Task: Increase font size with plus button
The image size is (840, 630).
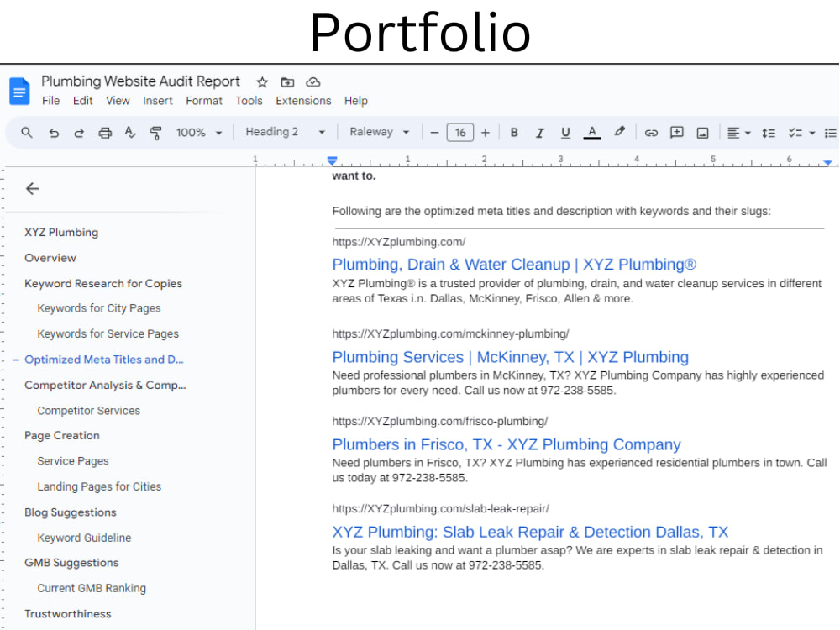Action: pos(486,133)
